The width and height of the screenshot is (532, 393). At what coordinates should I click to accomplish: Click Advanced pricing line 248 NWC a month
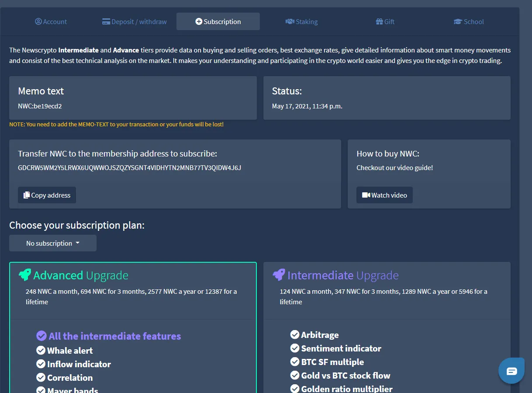point(131,296)
